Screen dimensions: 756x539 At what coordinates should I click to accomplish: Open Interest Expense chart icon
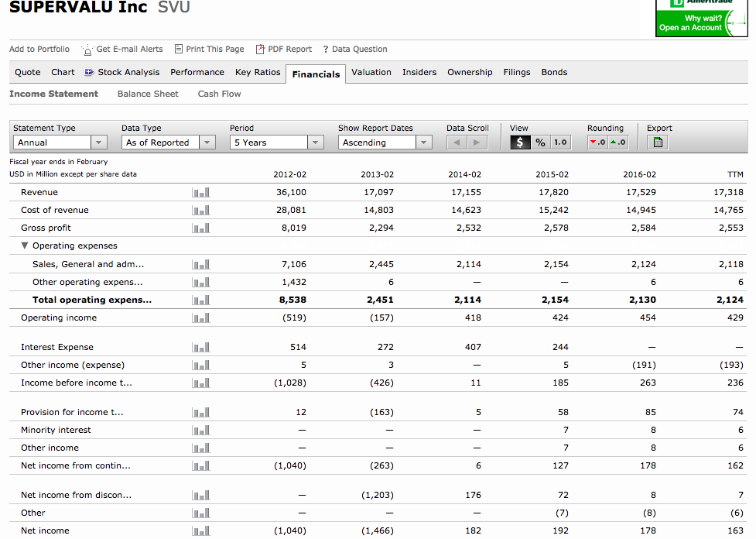tap(200, 348)
